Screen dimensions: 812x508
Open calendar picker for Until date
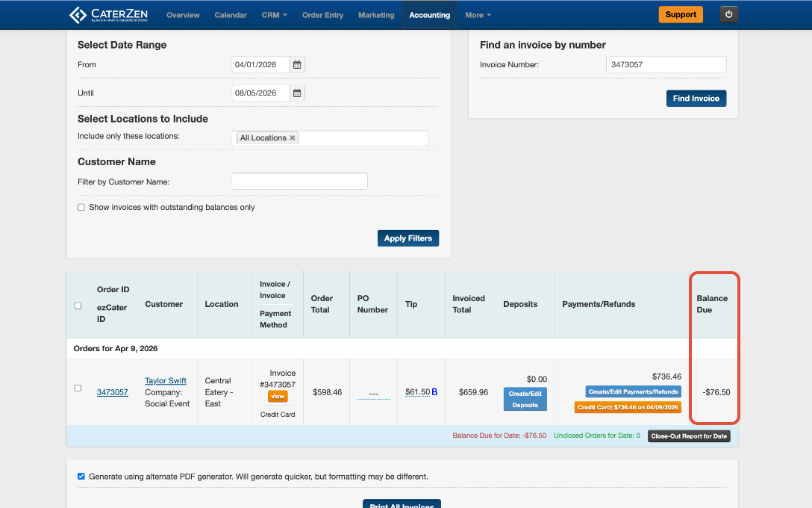point(297,93)
